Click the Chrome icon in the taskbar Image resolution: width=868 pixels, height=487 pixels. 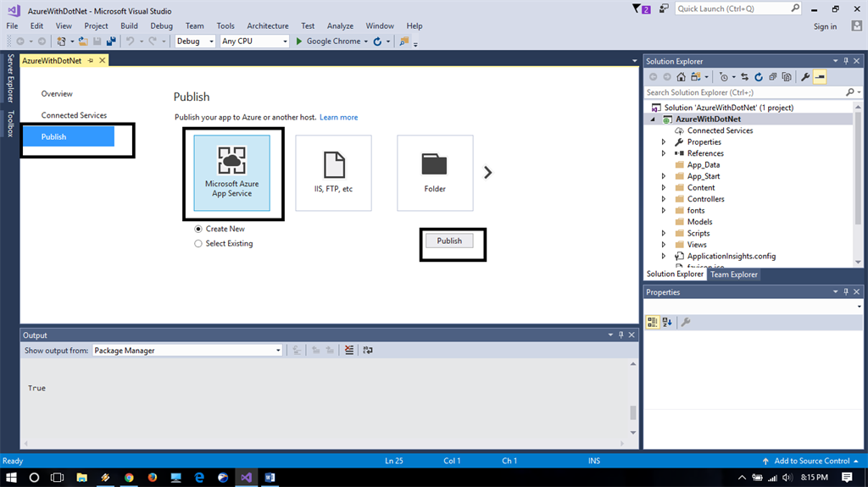click(129, 478)
